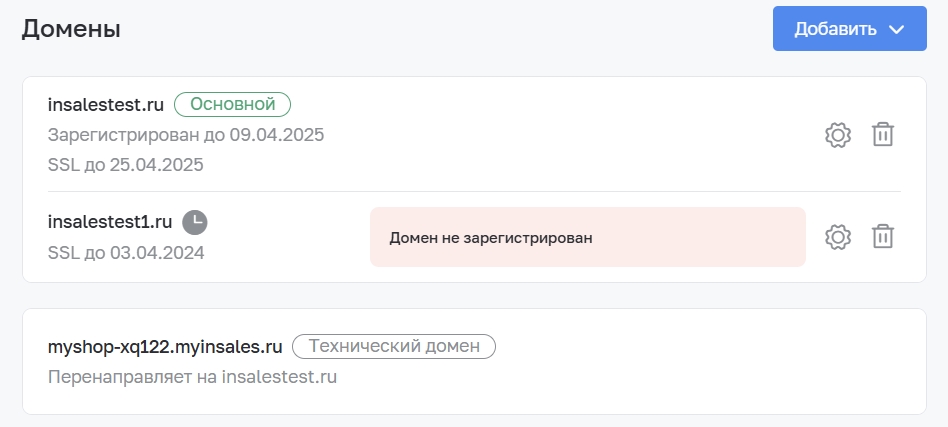Click the Зарегистрирован до 09.04.2025 text

(186, 135)
